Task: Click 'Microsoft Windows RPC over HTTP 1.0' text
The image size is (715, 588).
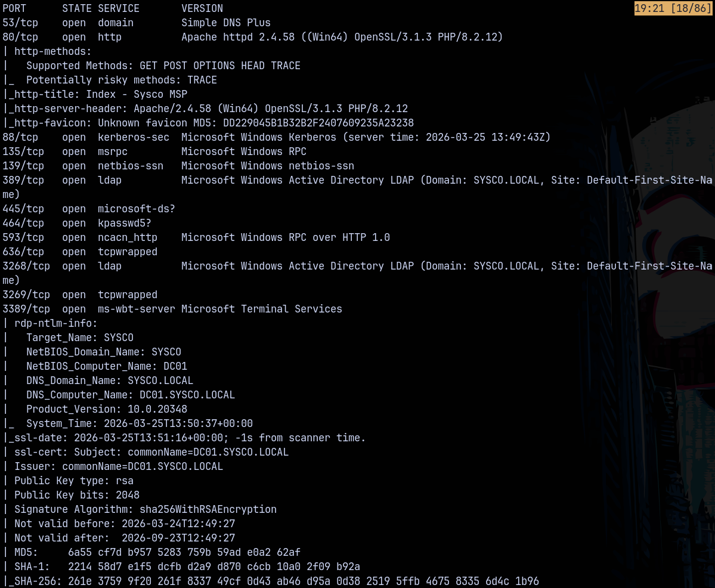Action: [285, 237]
